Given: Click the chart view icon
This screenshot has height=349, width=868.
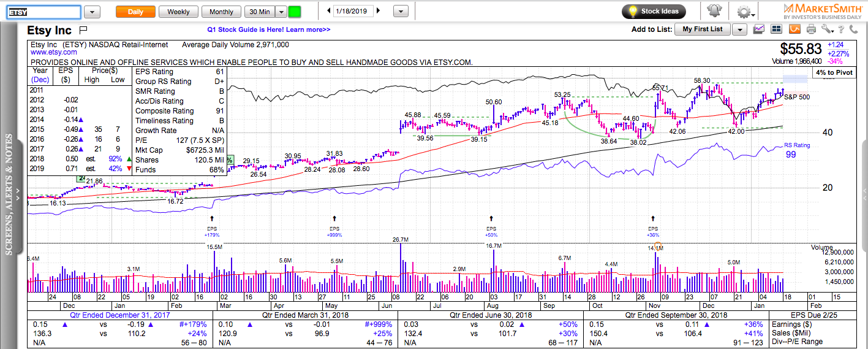Looking at the screenshot, I should click(759, 29).
